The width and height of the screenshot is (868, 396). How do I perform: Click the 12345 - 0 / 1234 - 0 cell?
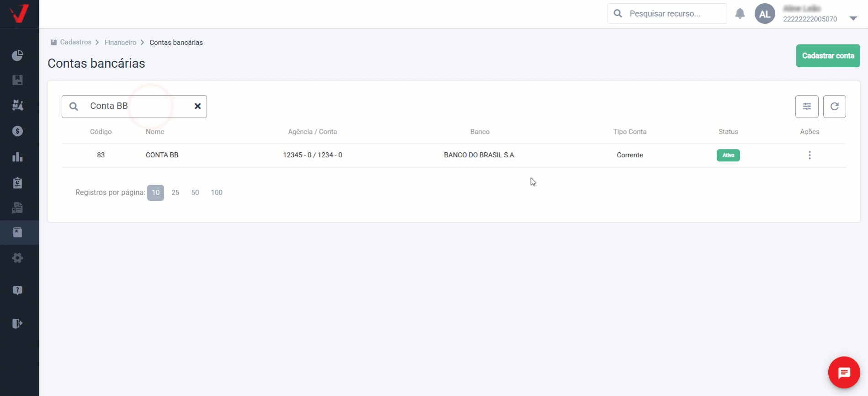point(312,155)
